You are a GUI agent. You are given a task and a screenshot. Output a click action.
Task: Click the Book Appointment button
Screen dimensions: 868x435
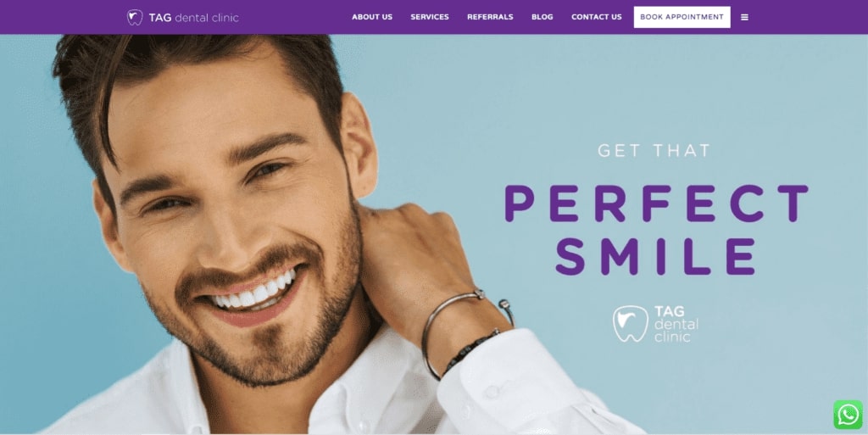tap(682, 17)
